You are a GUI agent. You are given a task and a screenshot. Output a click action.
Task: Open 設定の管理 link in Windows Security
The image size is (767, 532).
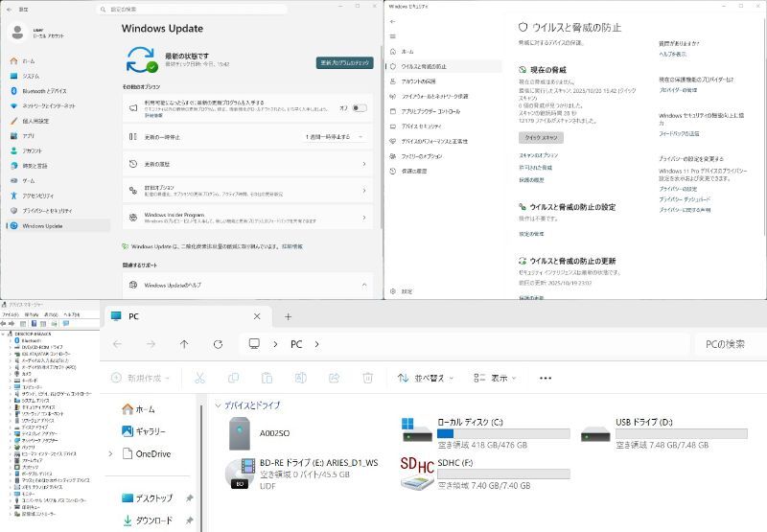tap(531, 234)
